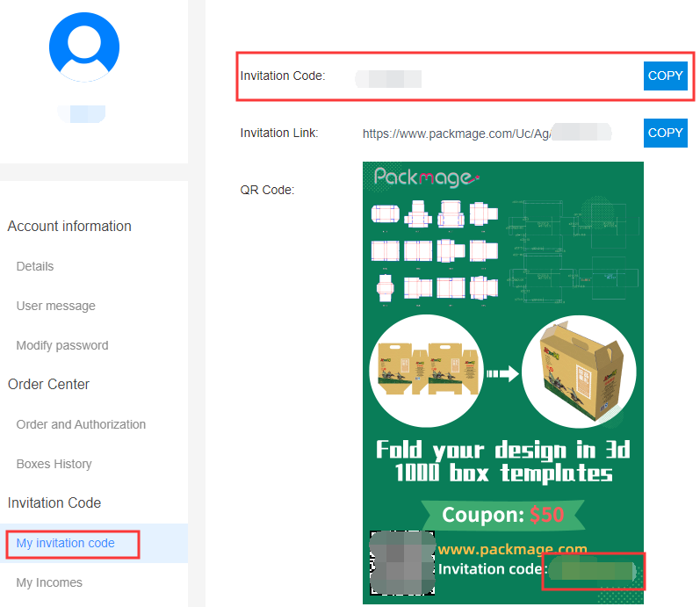Screen dimensions: 700x607
Task: Click www.packmage.com text on poster
Action: click(x=512, y=549)
